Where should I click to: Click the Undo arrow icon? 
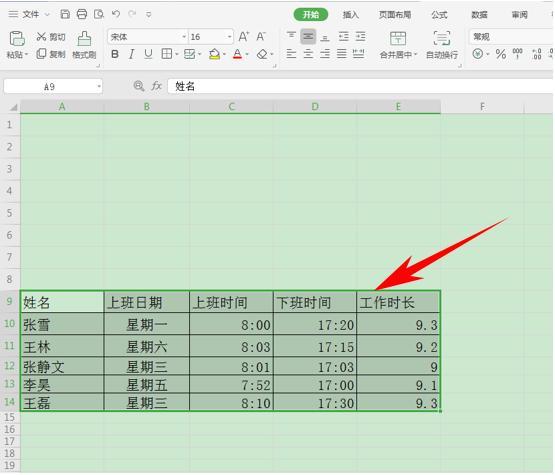click(x=116, y=14)
